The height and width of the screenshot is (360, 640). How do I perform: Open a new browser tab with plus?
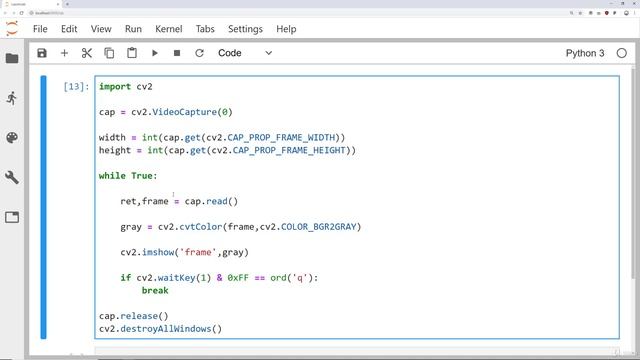(67, 4)
